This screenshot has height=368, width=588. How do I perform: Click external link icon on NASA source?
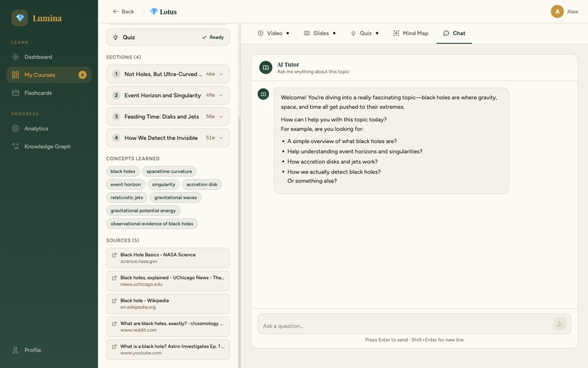click(x=114, y=255)
